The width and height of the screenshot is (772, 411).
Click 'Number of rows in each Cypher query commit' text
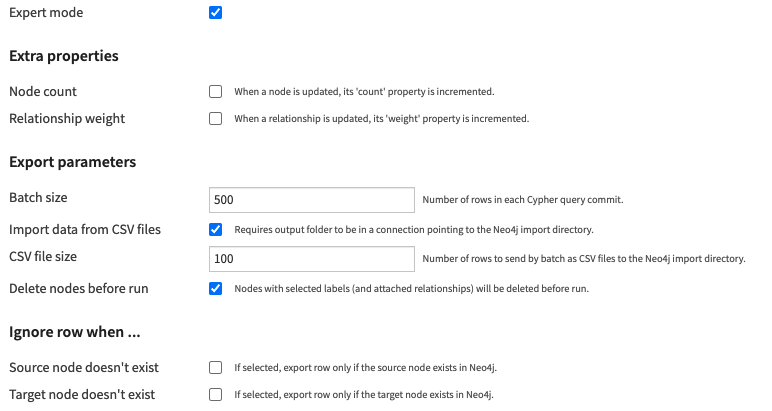pyautogui.click(x=523, y=200)
